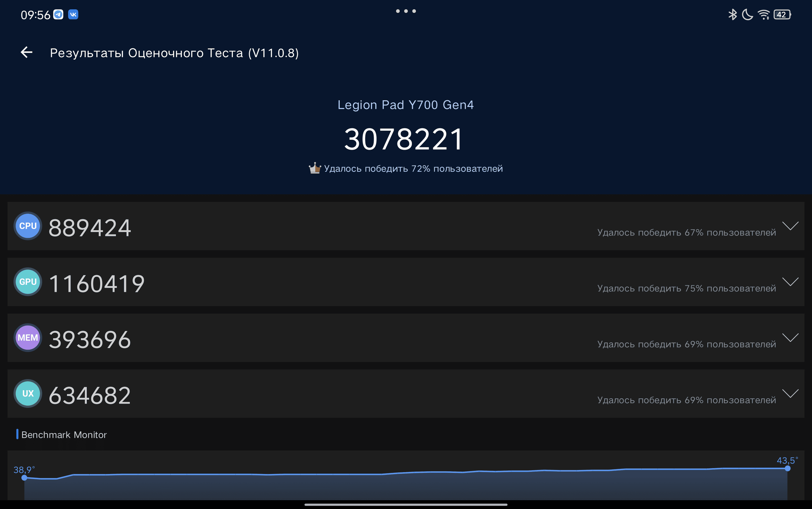Open VK notification icon in status bar
The width and height of the screenshot is (812, 509).
click(73, 14)
